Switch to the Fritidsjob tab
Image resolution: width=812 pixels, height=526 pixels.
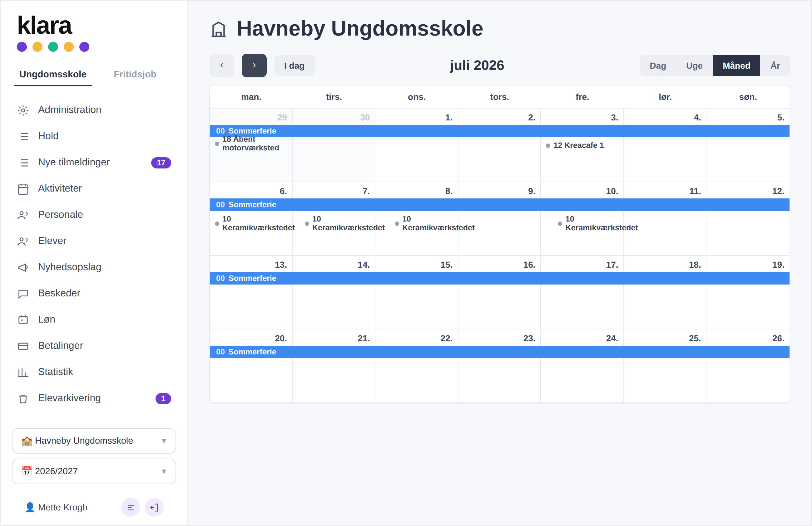[135, 74]
